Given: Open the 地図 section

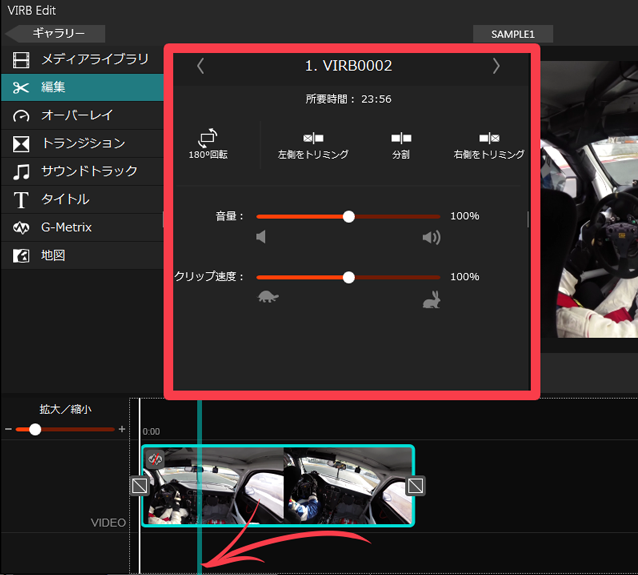Looking at the screenshot, I should pyautogui.click(x=83, y=256).
